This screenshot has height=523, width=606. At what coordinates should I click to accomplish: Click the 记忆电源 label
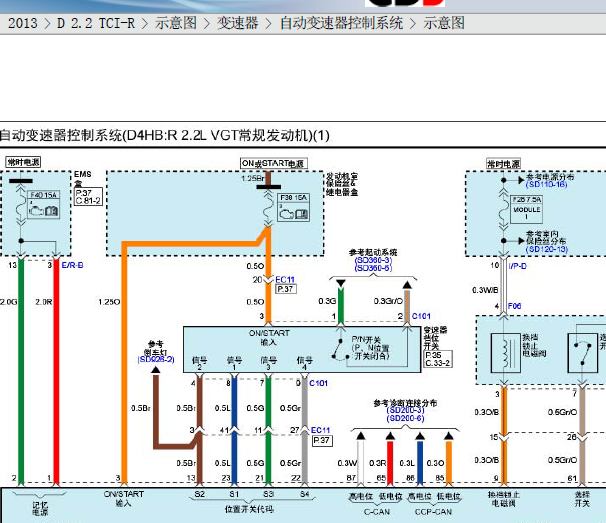(40, 509)
